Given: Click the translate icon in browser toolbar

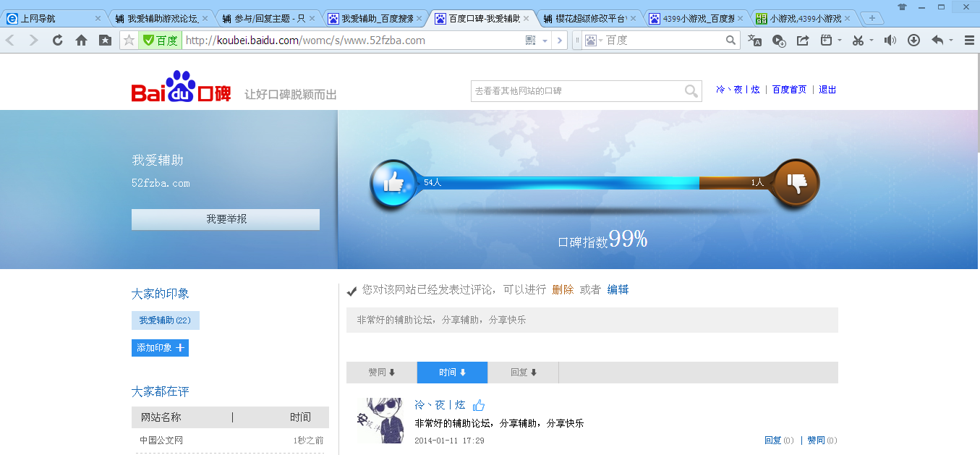Looking at the screenshot, I should [x=754, y=41].
